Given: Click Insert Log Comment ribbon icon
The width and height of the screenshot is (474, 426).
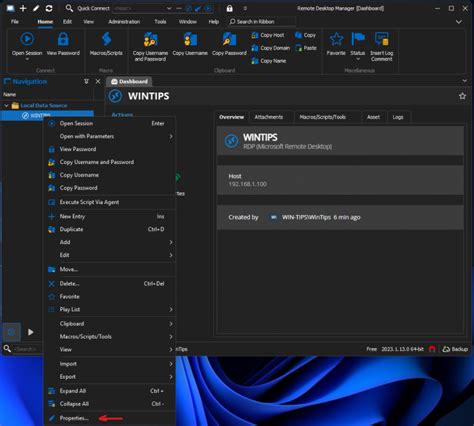Looking at the screenshot, I should coord(381,39).
